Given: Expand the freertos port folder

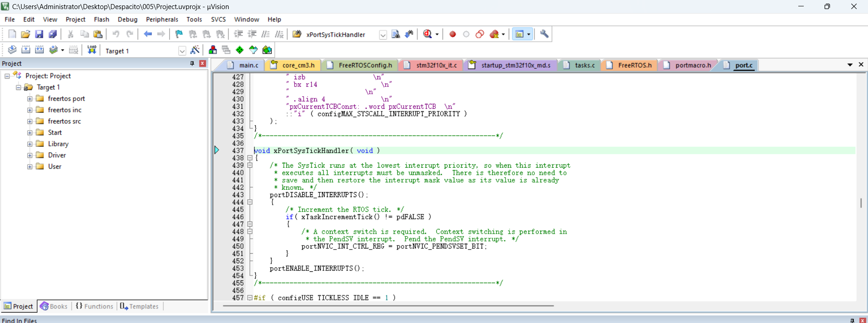Looking at the screenshot, I should [x=30, y=99].
